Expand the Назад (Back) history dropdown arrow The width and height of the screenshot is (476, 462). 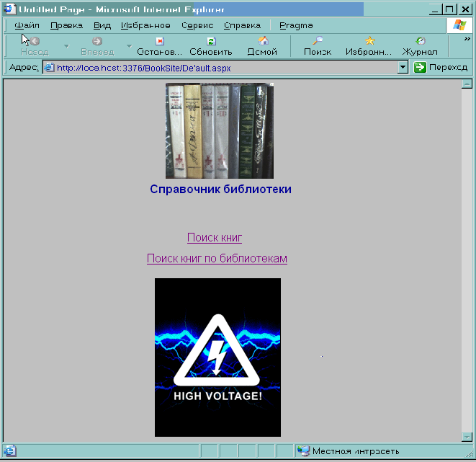(66, 46)
